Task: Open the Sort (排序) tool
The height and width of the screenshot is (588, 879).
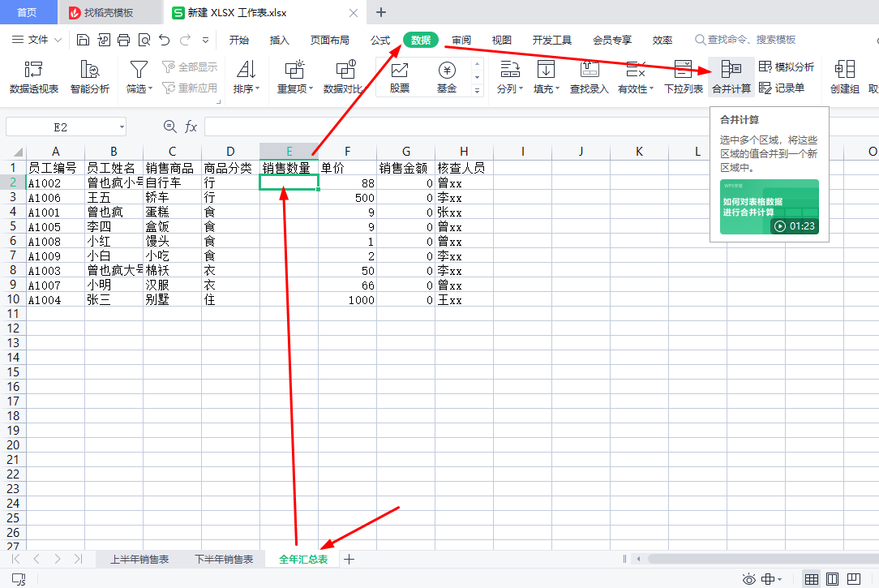Action: click(247, 77)
